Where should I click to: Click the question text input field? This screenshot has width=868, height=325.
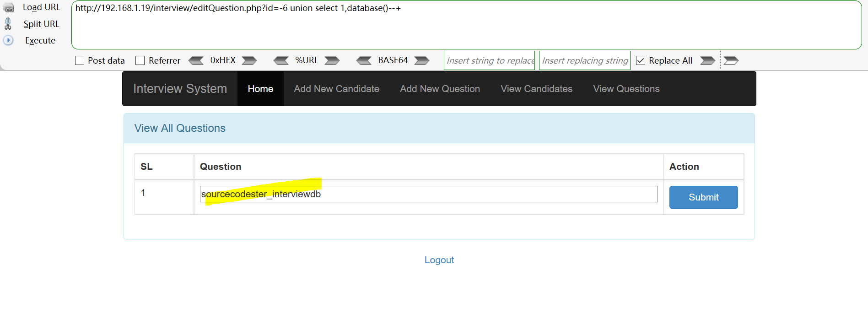coord(429,194)
